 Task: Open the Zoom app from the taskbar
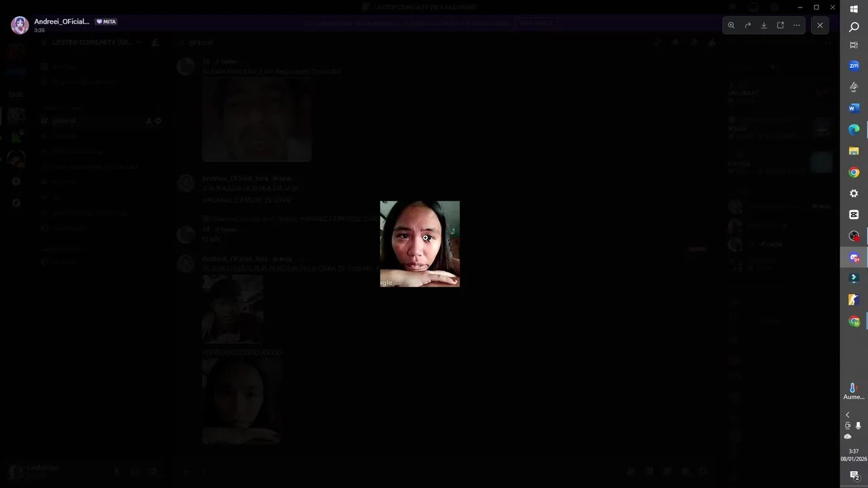click(x=854, y=66)
